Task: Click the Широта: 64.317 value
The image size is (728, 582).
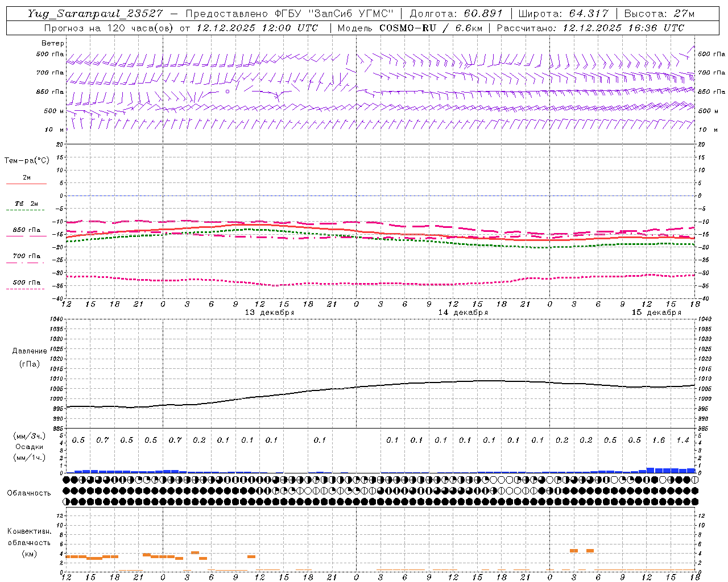Action: tap(563, 14)
